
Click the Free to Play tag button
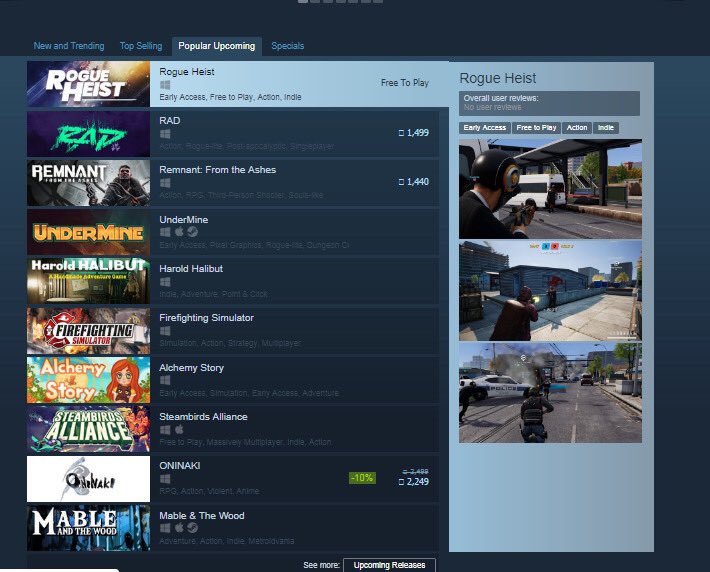[x=536, y=128]
